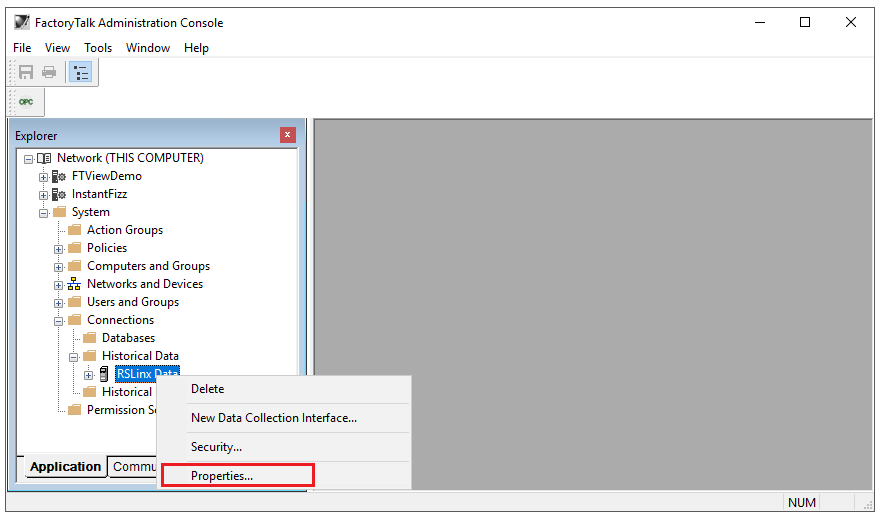Click the Explorer panel title text
The height and width of the screenshot is (518, 882).
(36, 136)
